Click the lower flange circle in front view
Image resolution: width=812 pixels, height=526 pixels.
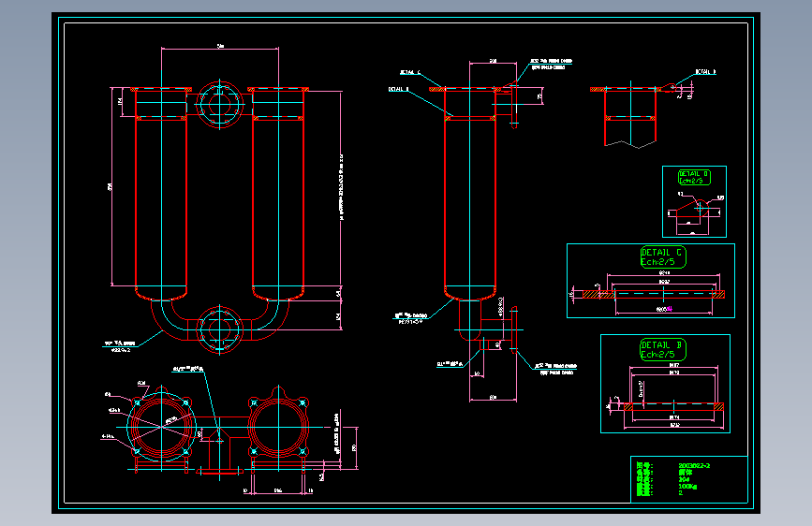tap(219, 329)
